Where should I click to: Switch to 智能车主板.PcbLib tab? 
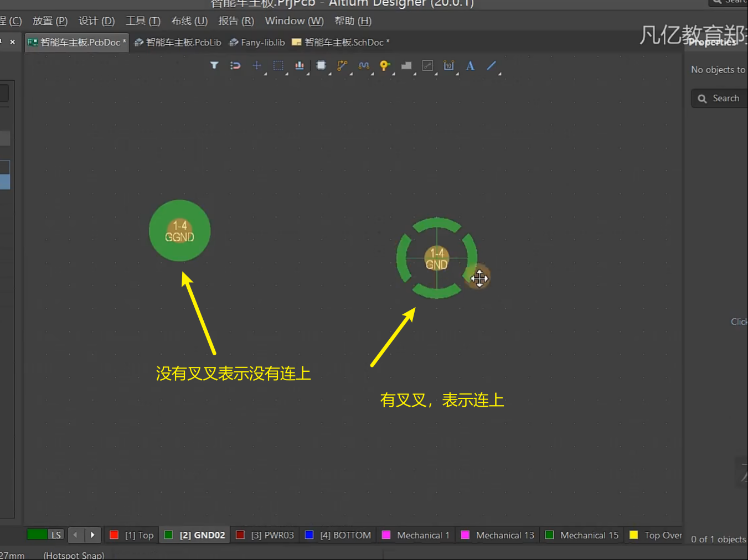click(x=178, y=43)
